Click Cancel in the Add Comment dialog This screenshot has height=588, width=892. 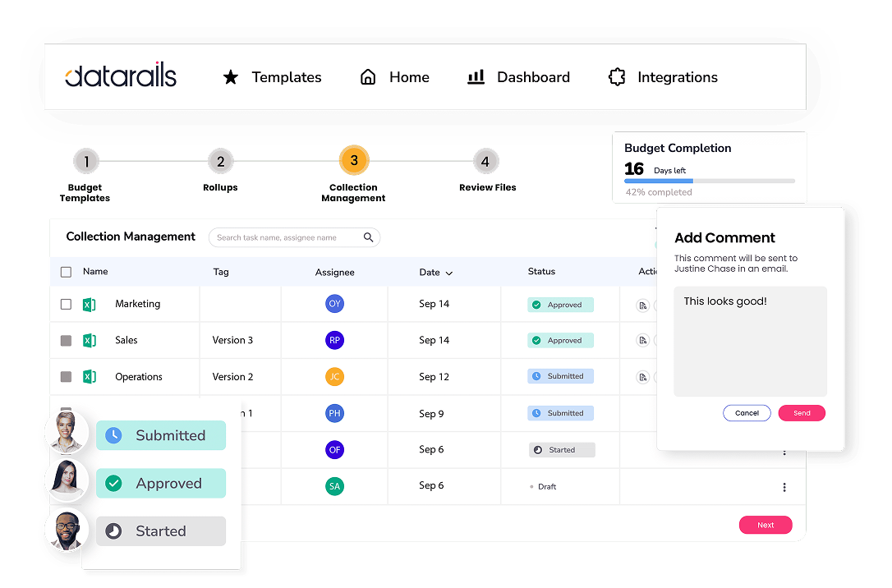tap(747, 413)
